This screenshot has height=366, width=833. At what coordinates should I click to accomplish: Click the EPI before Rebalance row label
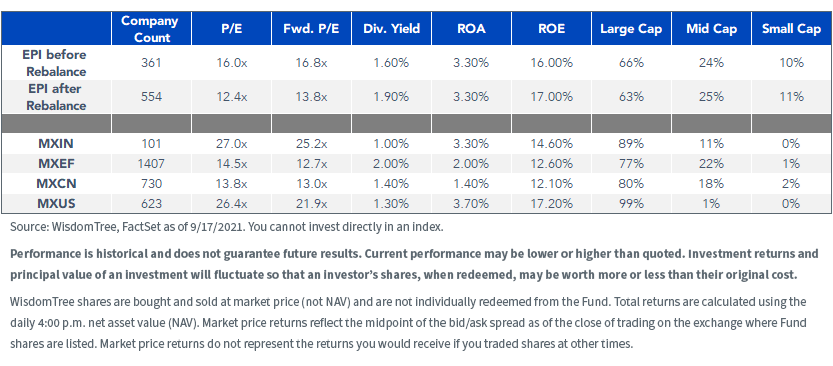point(56,63)
